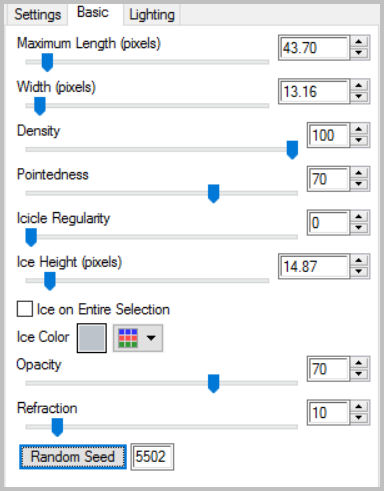The height and width of the screenshot is (491, 384).
Task: Open the Ice Color palette dropdown
Action: (138, 338)
